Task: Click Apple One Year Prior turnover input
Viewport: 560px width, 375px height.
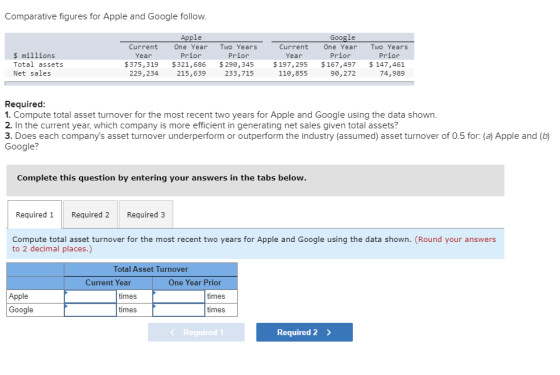Action: (x=179, y=296)
